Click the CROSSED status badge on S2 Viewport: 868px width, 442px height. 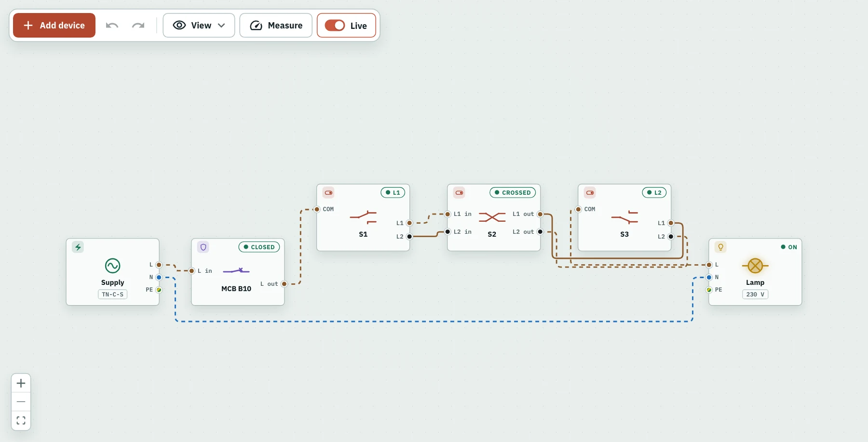click(513, 192)
